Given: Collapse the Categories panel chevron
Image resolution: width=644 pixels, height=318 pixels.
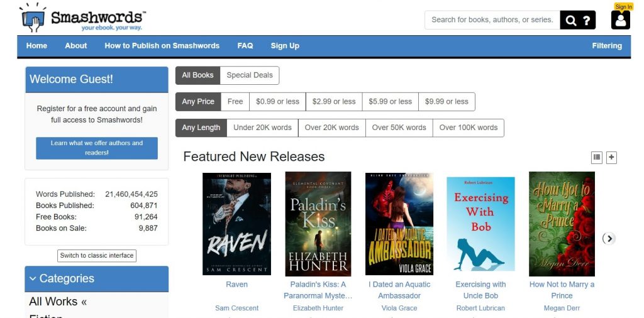Looking at the screenshot, I should 33,278.
